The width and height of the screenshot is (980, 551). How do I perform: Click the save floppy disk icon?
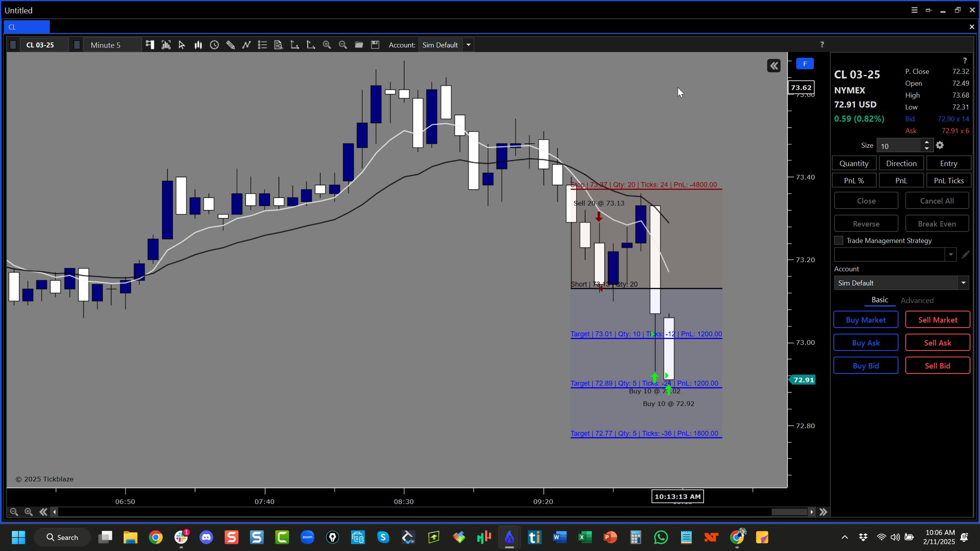(x=375, y=45)
